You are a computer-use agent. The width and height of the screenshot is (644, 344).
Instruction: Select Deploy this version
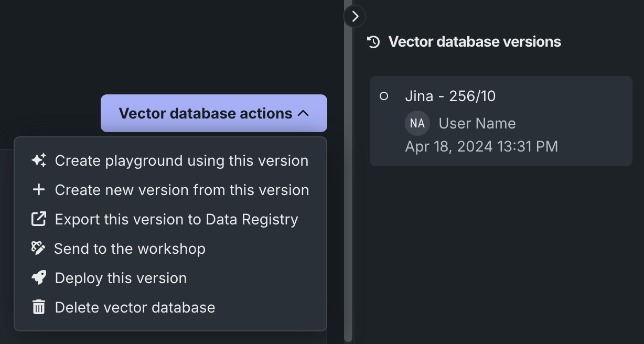click(121, 278)
